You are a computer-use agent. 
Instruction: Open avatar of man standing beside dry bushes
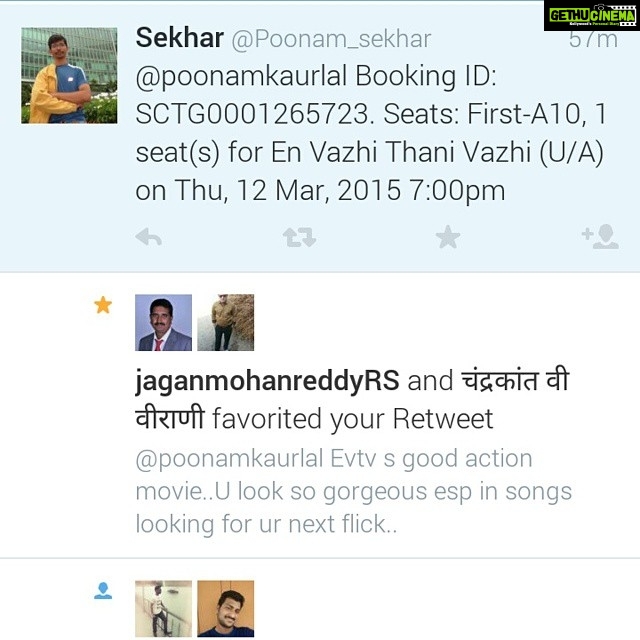[226, 322]
